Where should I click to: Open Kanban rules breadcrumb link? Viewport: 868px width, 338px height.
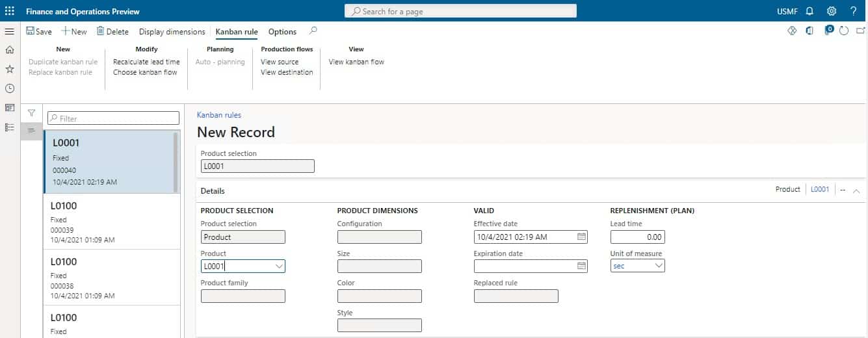tap(219, 115)
